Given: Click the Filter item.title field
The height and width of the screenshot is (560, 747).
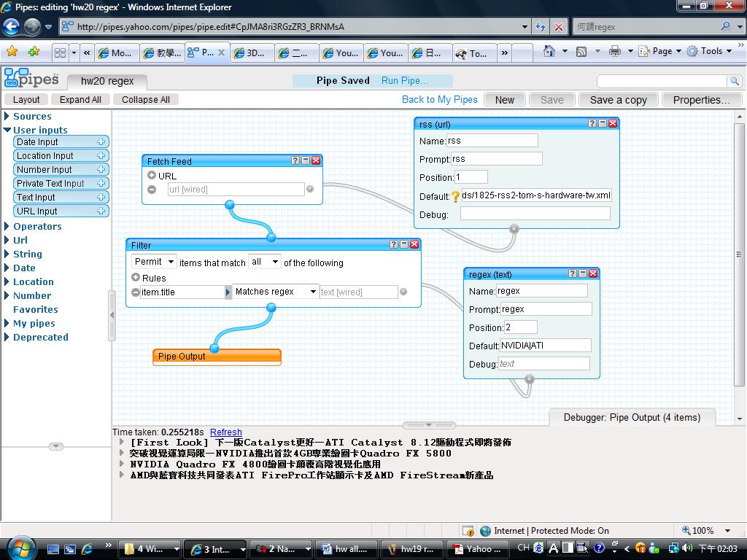Looking at the screenshot, I should click(x=182, y=292).
